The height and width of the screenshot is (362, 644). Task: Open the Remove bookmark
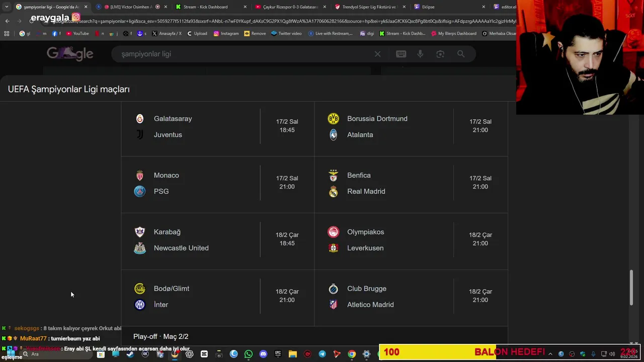[x=255, y=34]
